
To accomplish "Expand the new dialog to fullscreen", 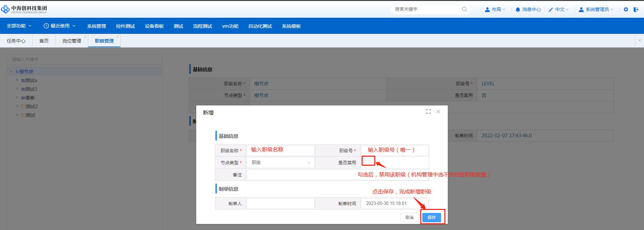I will 428,111.
